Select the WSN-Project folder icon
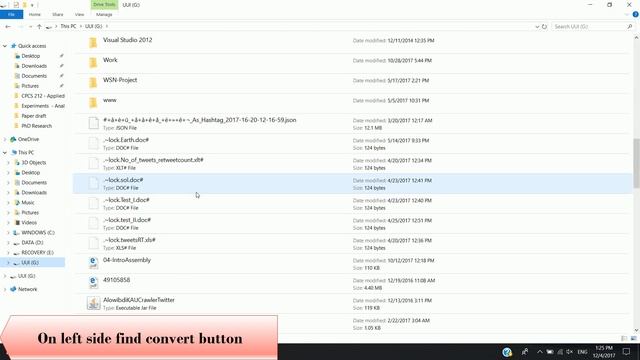The image size is (640, 360). pyautogui.click(x=93, y=82)
